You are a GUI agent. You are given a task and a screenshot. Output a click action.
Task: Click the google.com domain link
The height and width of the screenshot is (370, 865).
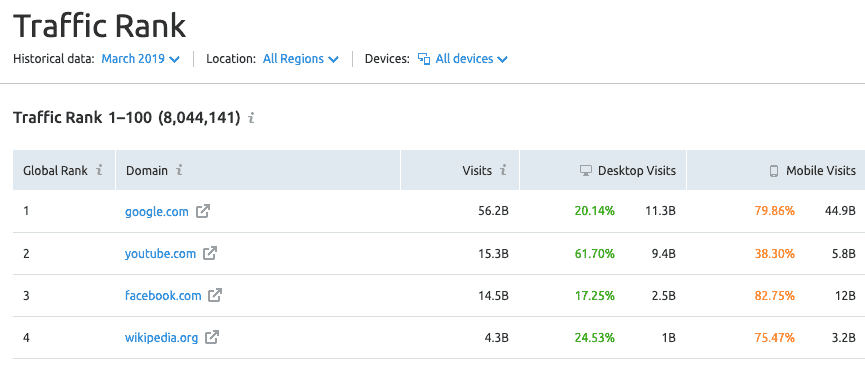pos(157,212)
